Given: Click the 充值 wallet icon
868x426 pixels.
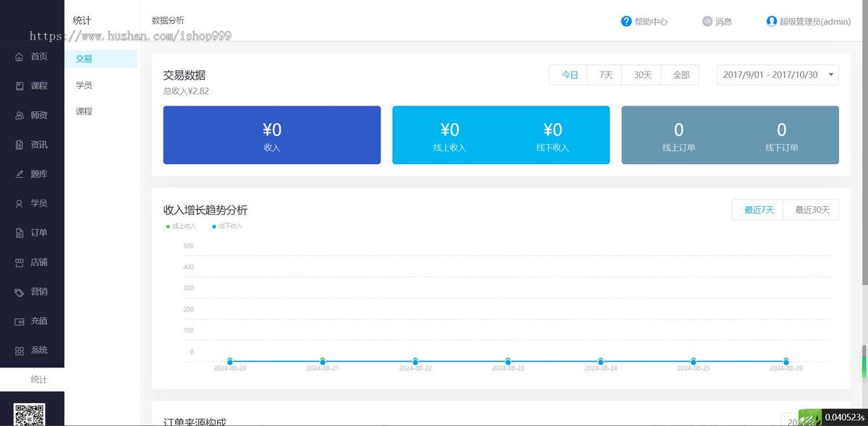Looking at the screenshot, I should [20, 321].
